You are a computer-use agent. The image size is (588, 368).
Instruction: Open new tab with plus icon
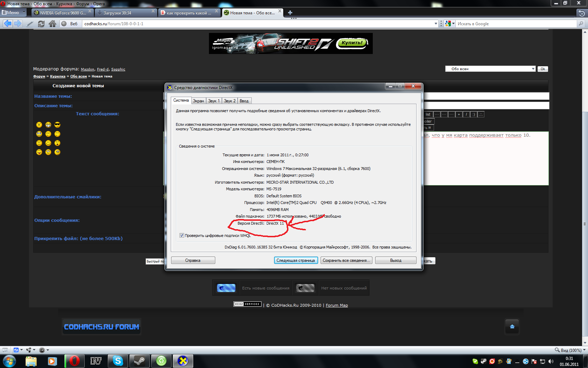pos(290,13)
